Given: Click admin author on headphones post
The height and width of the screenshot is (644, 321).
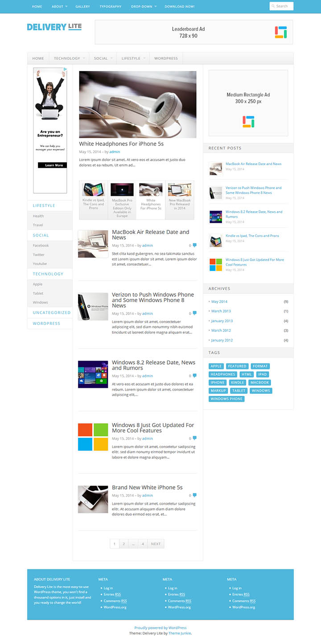Looking at the screenshot, I should coord(115,152).
